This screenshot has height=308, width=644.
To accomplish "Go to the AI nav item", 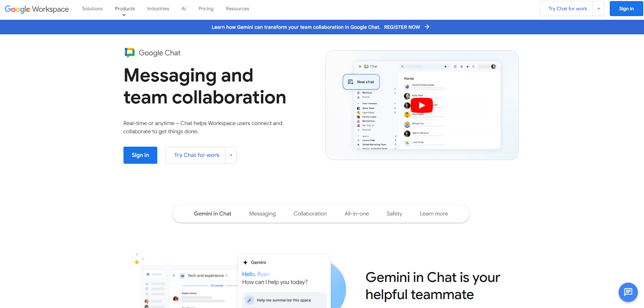I will click(x=184, y=8).
